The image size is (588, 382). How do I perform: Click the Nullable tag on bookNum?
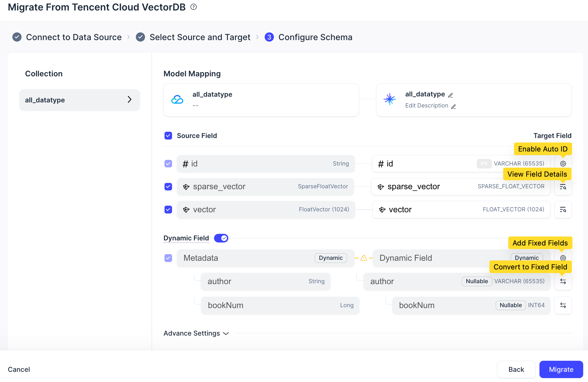click(511, 305)
